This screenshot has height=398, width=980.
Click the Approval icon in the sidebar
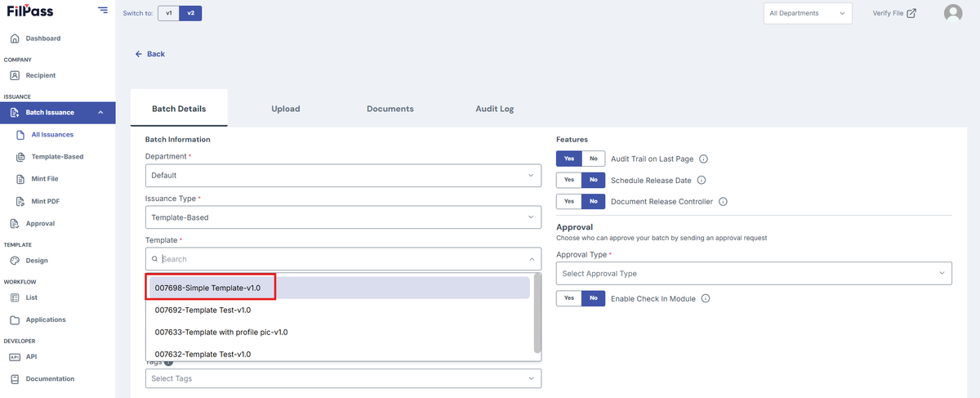pos(15,223)
